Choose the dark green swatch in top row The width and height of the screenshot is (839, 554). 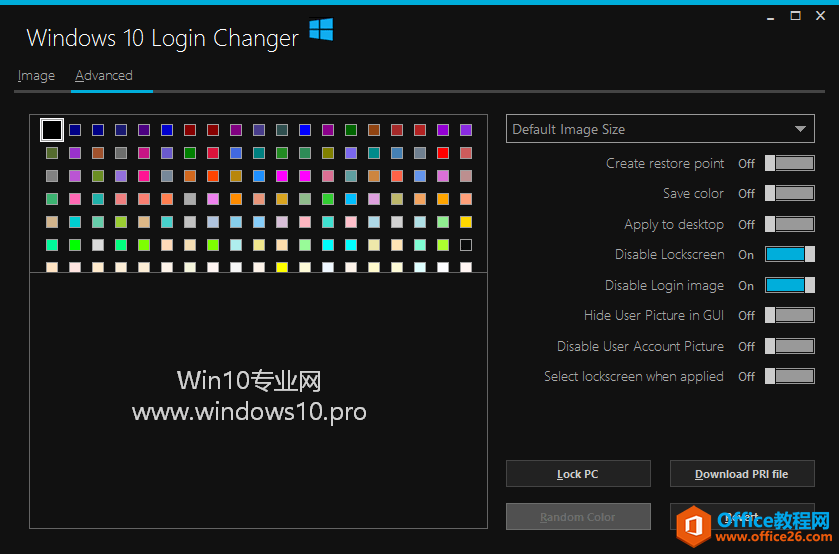coord(351,130)
